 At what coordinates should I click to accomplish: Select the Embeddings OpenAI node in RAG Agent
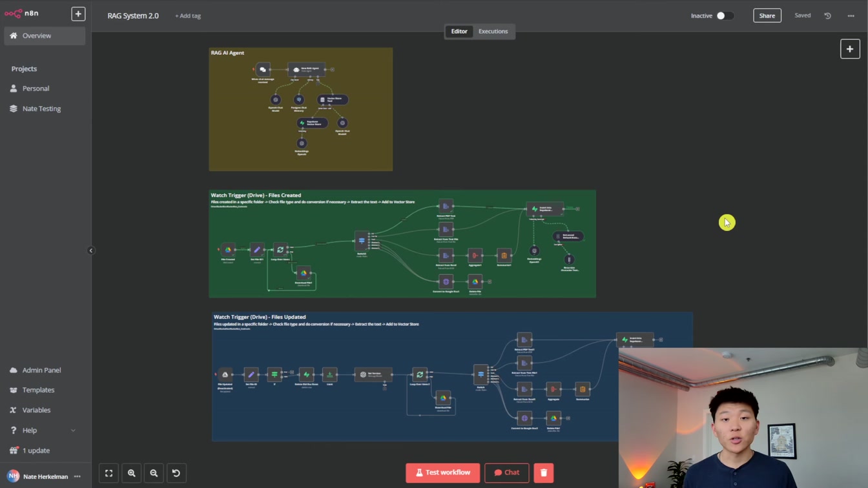302,143
